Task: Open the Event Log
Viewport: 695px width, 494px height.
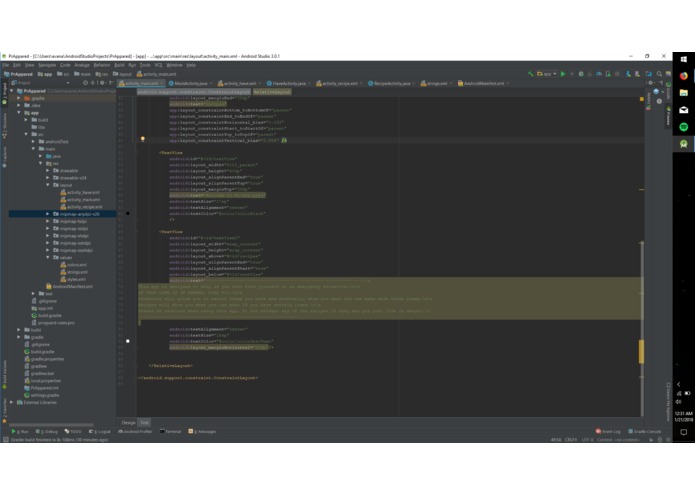Action: point(608,432)
